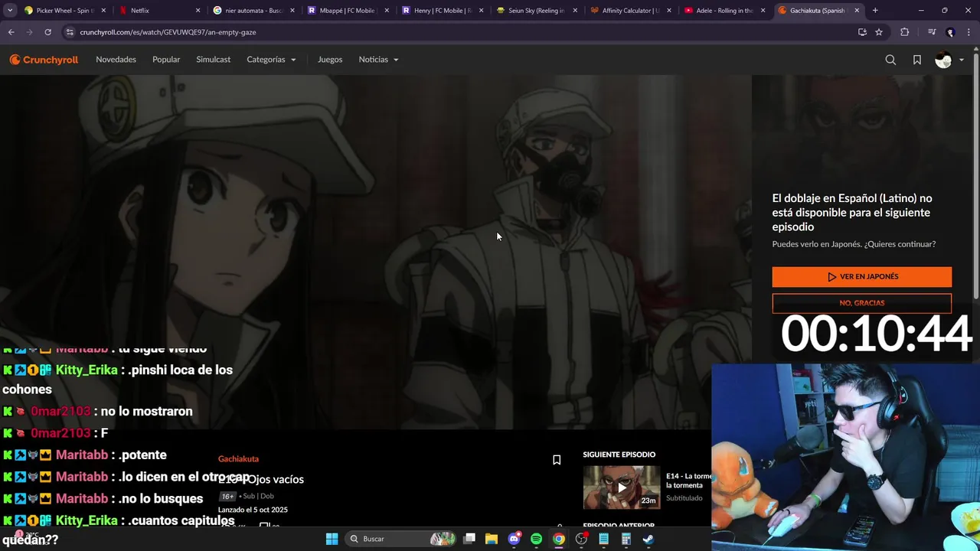The image size is (980, 551).
Task: Open Chrome media controls icon
Action: click(931, 32)
